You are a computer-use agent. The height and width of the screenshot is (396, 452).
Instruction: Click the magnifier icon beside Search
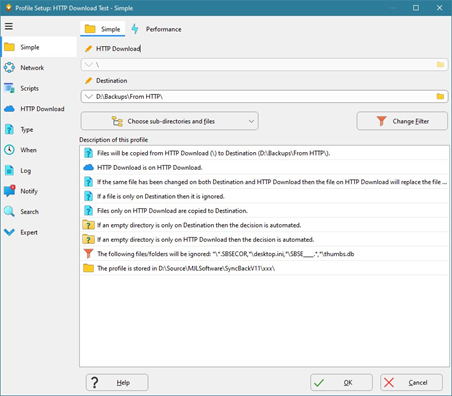point(9,212)
